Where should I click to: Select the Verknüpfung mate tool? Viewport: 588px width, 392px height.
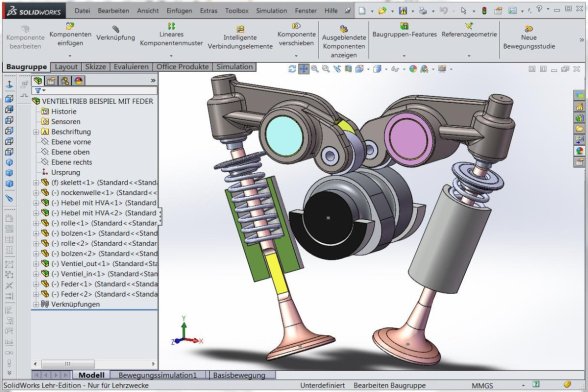pos(116,33)
